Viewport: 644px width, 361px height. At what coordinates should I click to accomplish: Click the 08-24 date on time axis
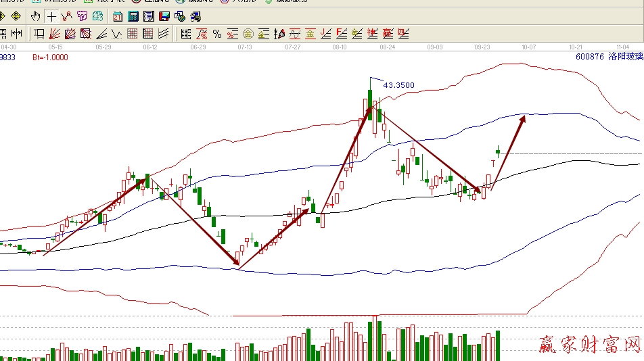coord(388,47)
